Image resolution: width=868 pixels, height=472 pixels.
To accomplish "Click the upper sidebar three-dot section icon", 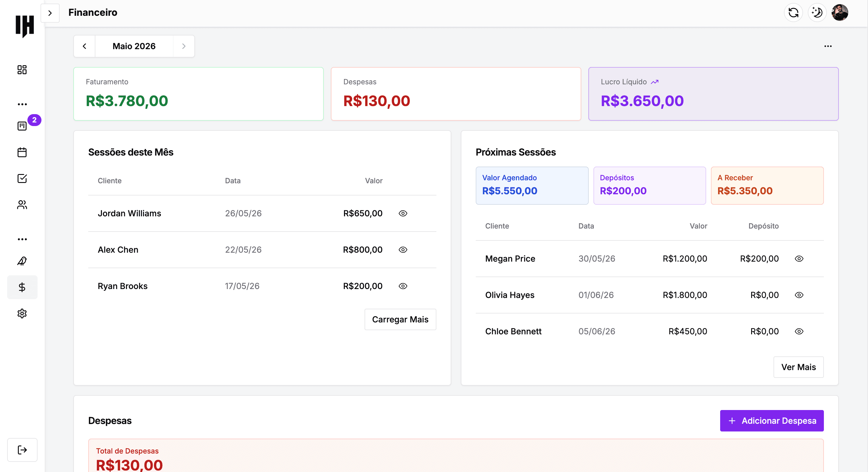I will [x=22, y=104].
